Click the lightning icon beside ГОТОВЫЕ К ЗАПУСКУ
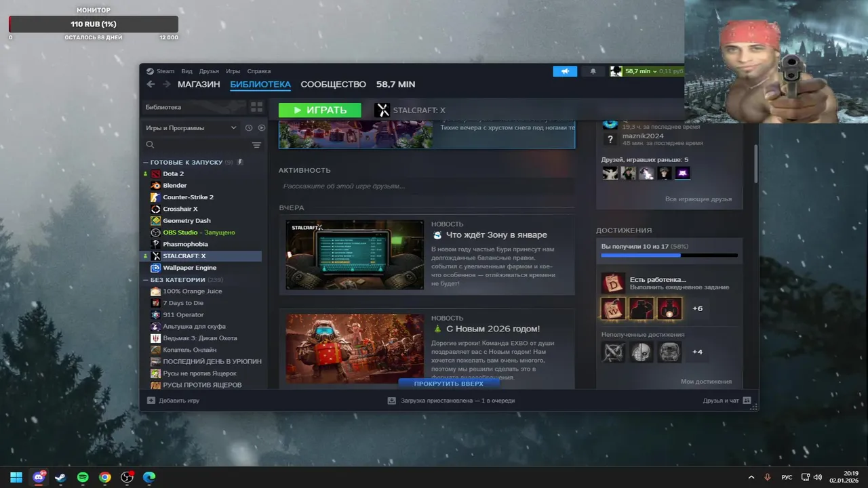 click(240, 162)
